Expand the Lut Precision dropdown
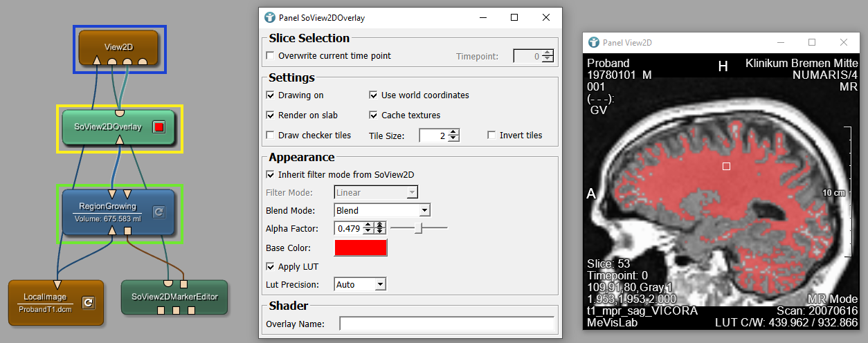 [x=360, y=284]
